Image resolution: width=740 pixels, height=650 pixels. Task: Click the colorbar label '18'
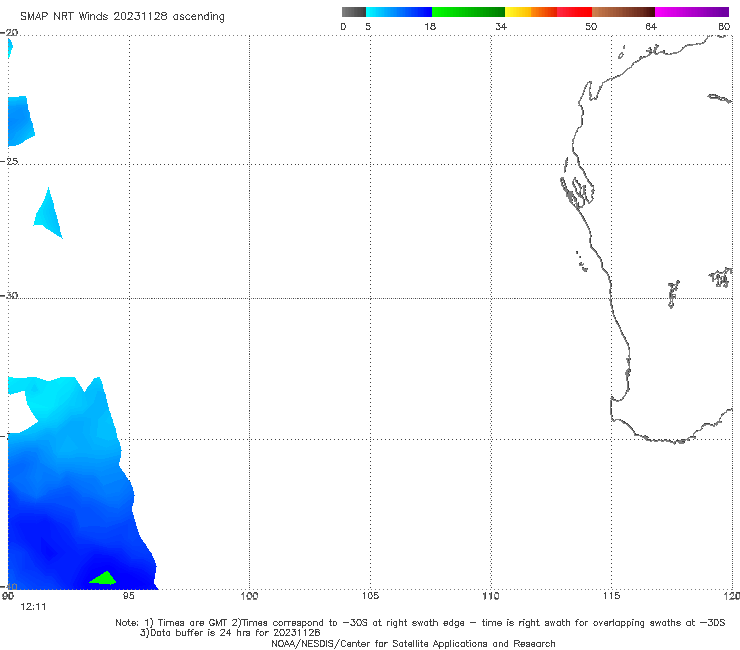430,26
